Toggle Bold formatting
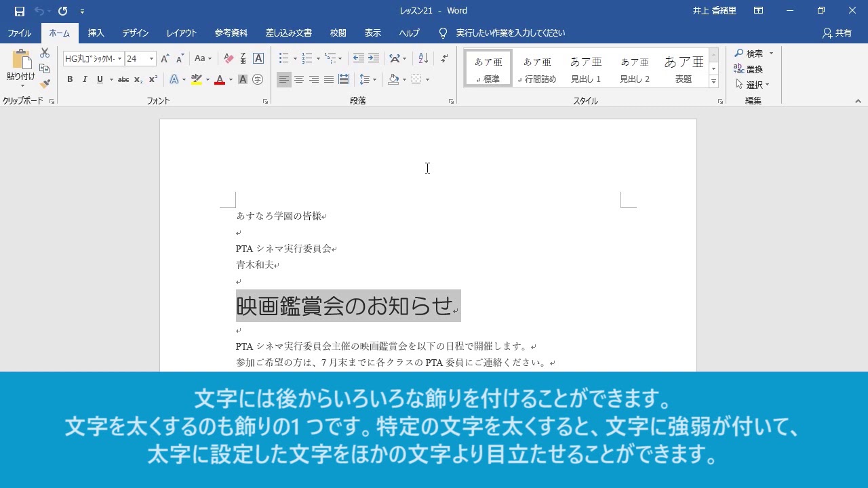Image resolution: width=868 pixels, height=488 pixels. (70, 79)
